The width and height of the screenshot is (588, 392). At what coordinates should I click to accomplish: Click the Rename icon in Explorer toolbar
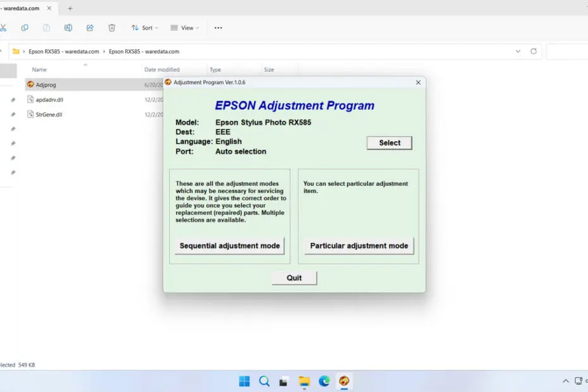68,28
